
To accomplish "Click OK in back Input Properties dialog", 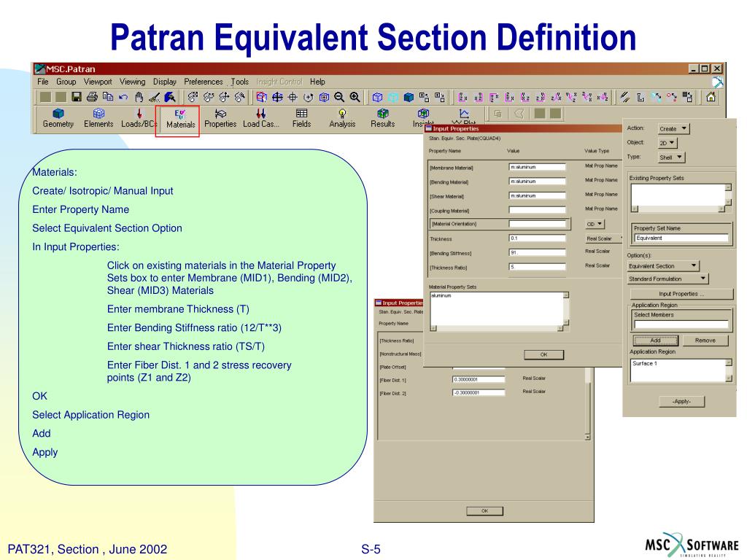I will [x=484, y=510].
